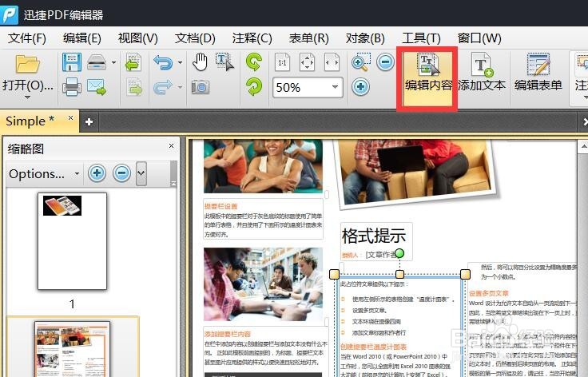Switch to the Simple document tab
Screen dimensions: 588x377
coord(30,121)
